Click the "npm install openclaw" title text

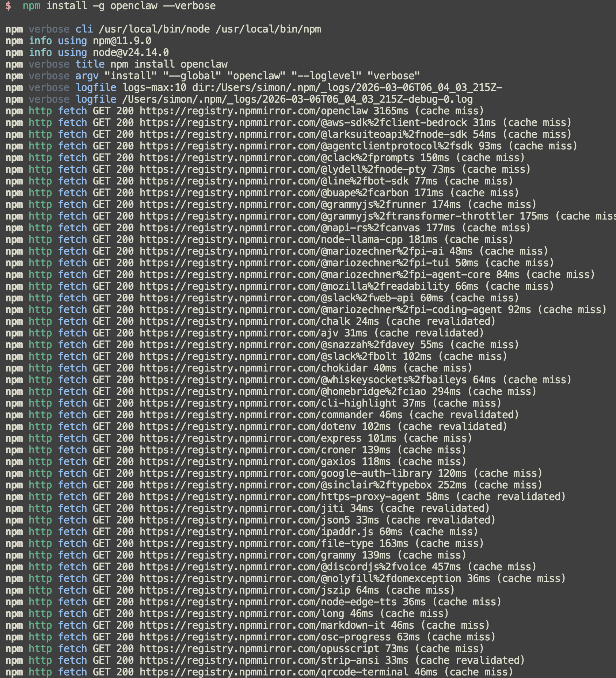click(169, 64)
